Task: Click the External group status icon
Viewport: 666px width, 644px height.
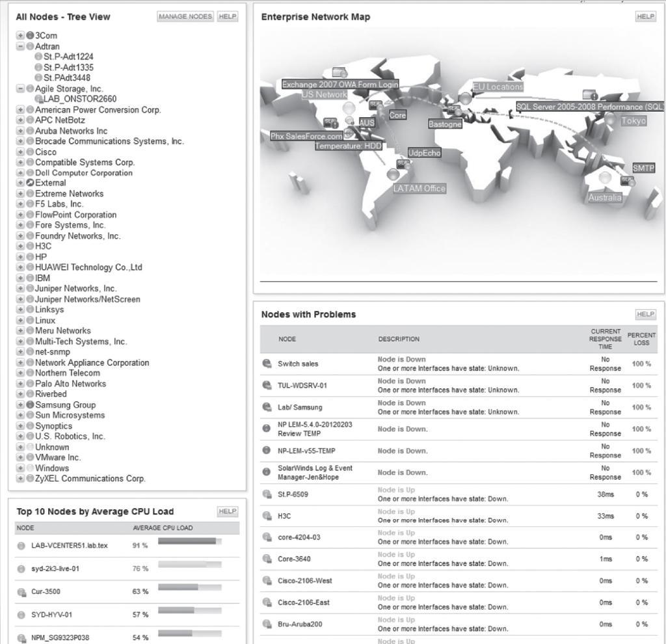Action: [x=30, y=183]
